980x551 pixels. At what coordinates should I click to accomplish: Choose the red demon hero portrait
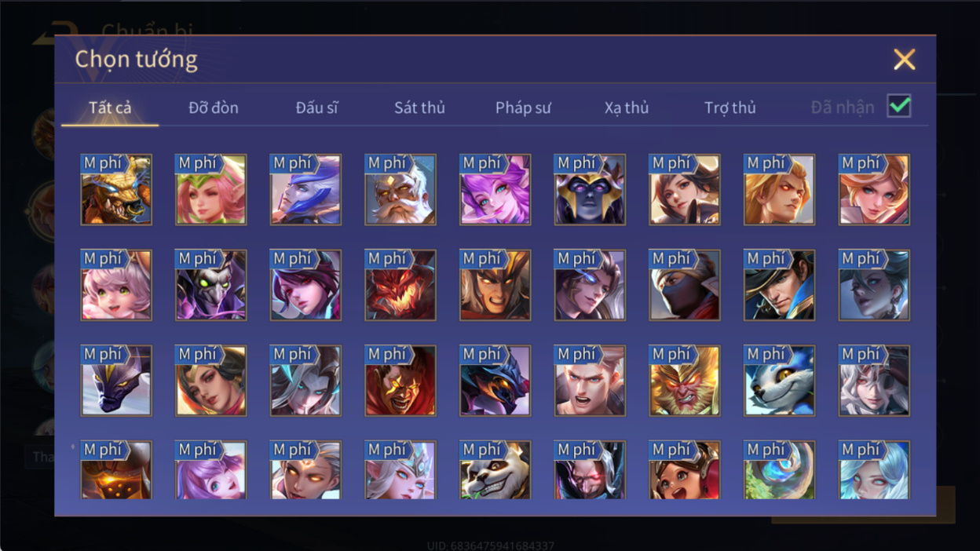tap(400, 286)
